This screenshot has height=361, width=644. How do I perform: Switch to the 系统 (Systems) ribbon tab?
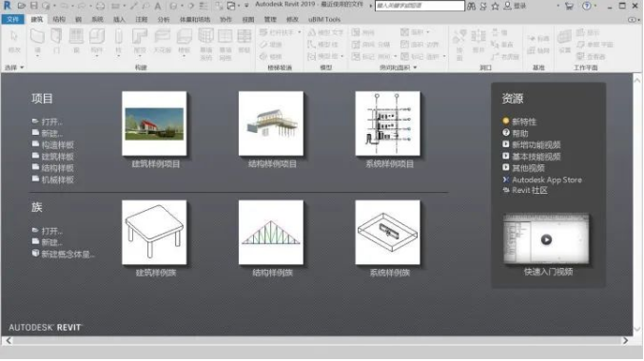97,19
